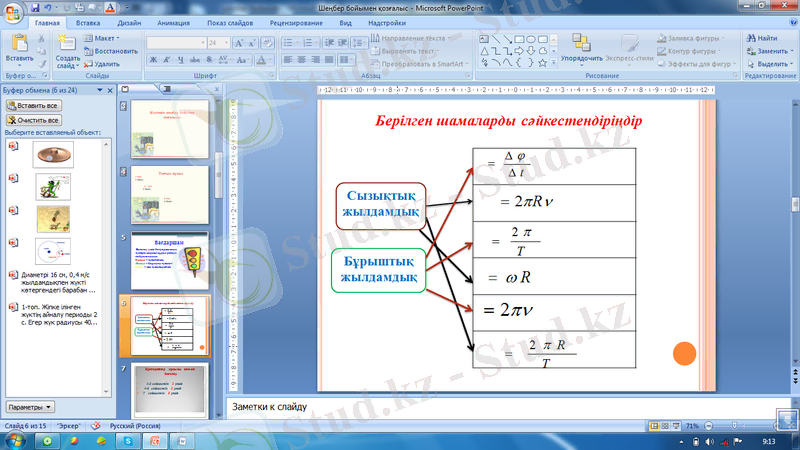Toggle bold formatting (Ж)
The height and width of the screenshot is (450, 800).
pos(154,60)
